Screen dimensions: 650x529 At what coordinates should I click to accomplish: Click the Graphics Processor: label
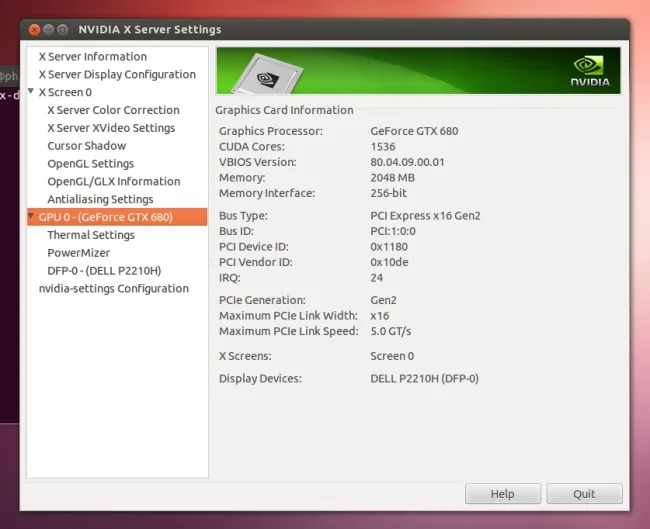tap(271, 131)
